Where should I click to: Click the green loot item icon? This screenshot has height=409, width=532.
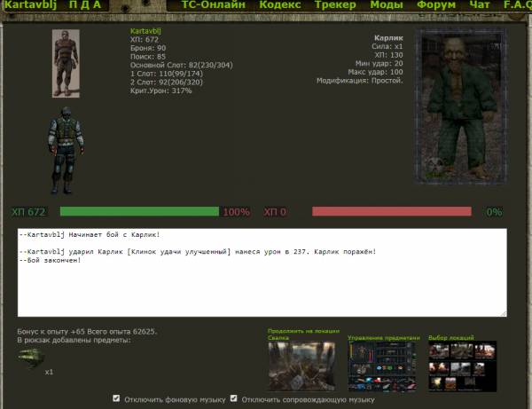pyautogui.click(x=32, y=358)
